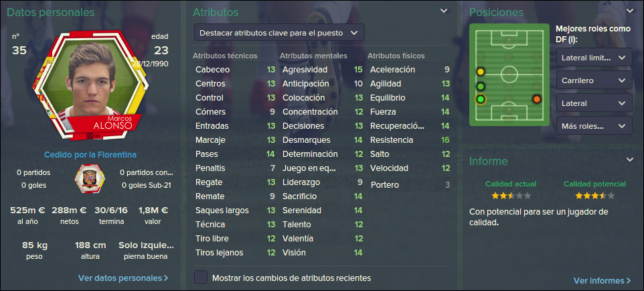The image size is (644, 291).
Task: Open the Lateral limit... role dropdown
Action: point(594,58)
